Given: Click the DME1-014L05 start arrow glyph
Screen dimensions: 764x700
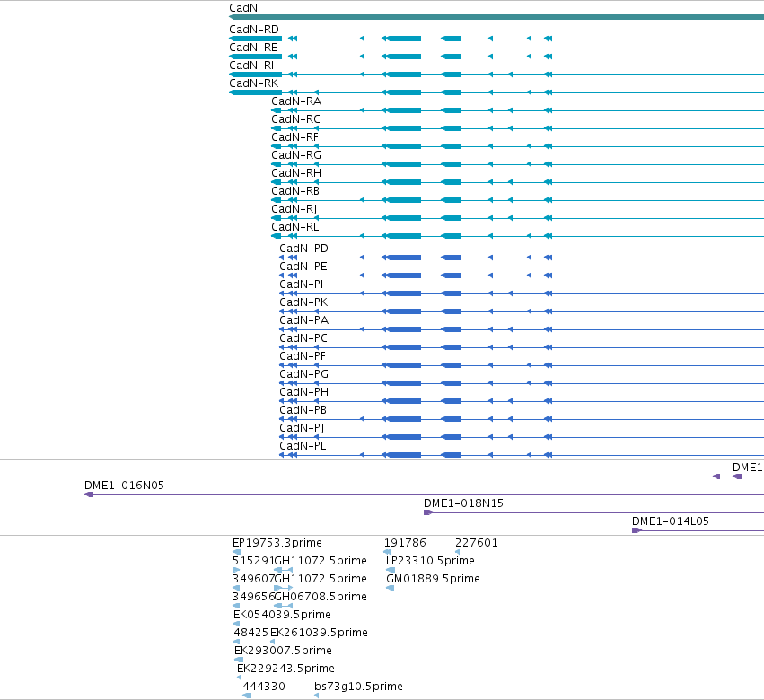Looking at the screenshot, I should tap(637, 530).
